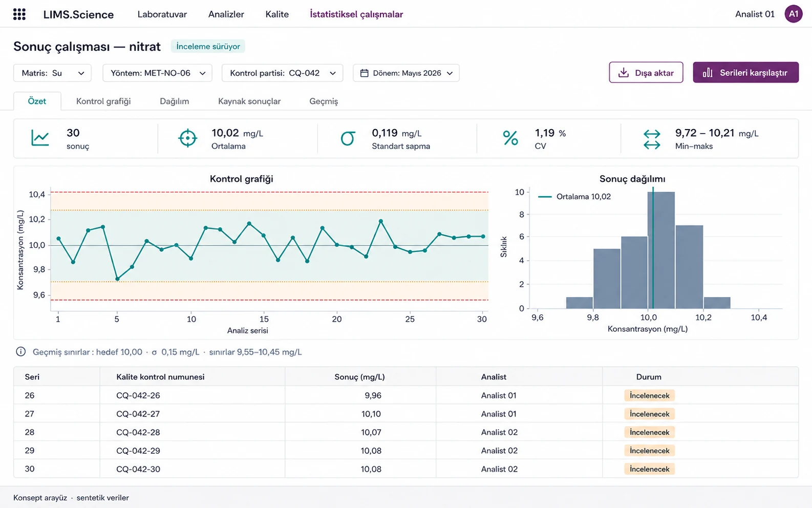Open the app launcher grid icon
This screenshot has height=508, width=812.
pyautogui.click(x=19, y=14)
